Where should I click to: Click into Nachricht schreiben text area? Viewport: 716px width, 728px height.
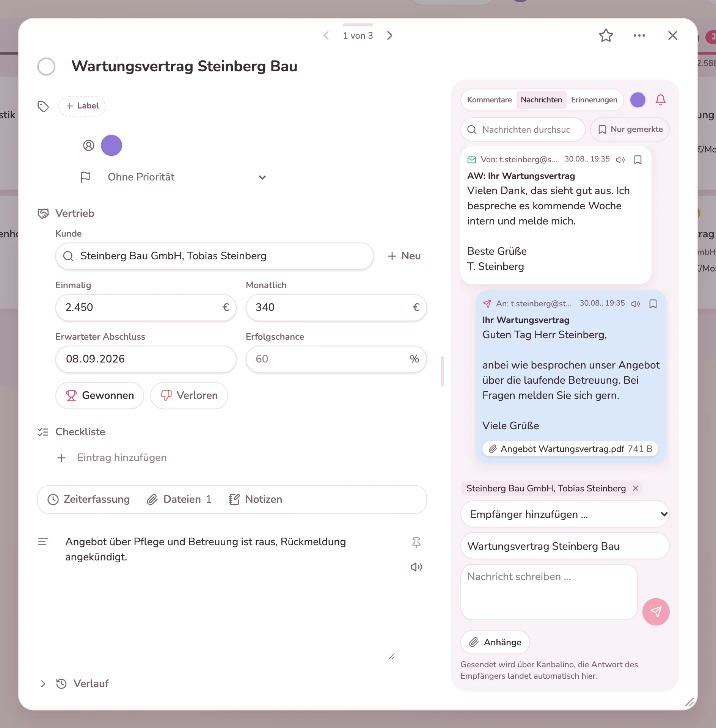(x=549, y=592)
